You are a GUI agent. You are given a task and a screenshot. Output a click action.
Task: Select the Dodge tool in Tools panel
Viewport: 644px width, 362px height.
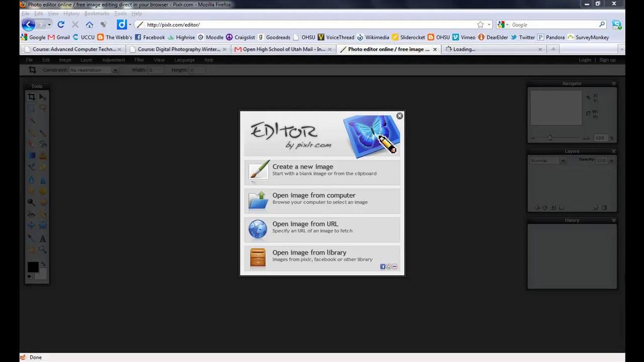(32, 202)
